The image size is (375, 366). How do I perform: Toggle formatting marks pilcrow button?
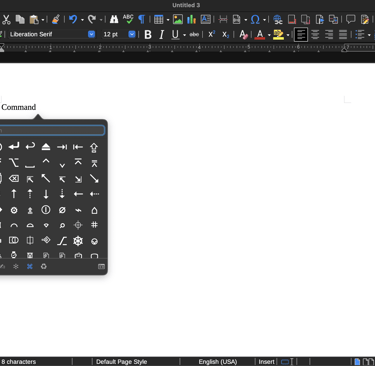[142, 19]
